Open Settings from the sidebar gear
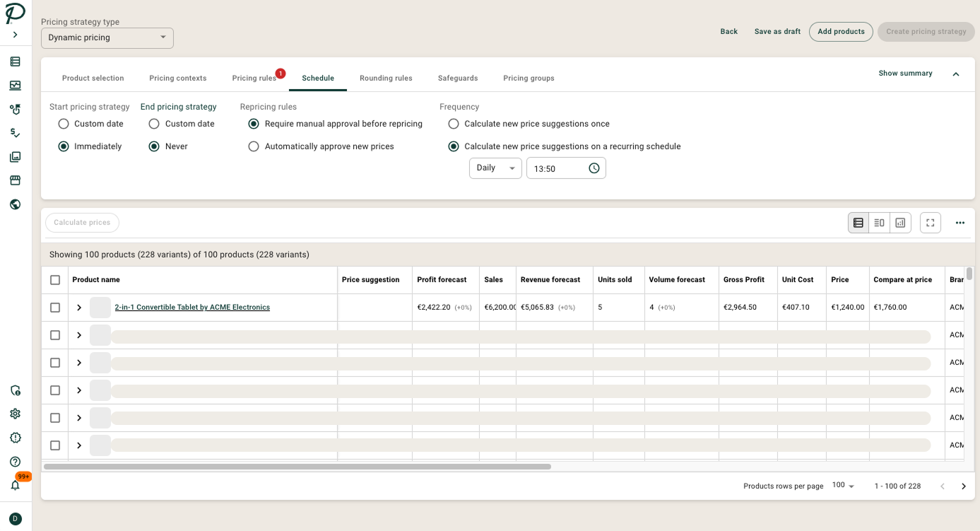980x531 pixels. (x=15, y=414)
